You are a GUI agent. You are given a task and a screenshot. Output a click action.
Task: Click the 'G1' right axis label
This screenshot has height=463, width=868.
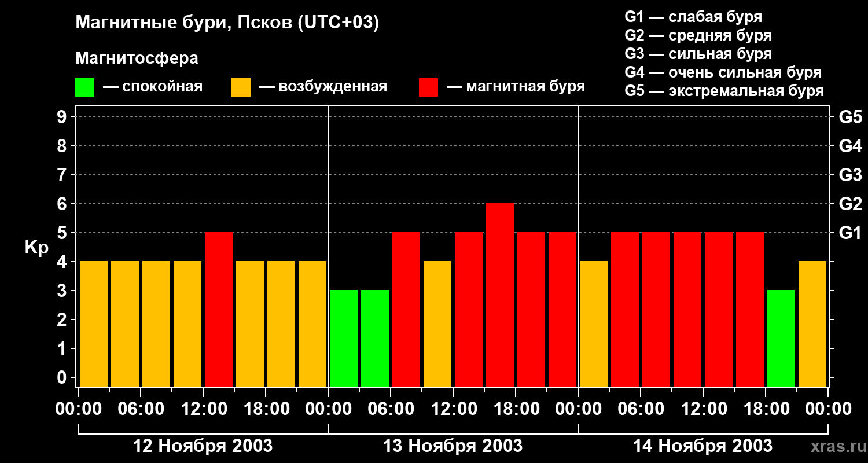850,233
